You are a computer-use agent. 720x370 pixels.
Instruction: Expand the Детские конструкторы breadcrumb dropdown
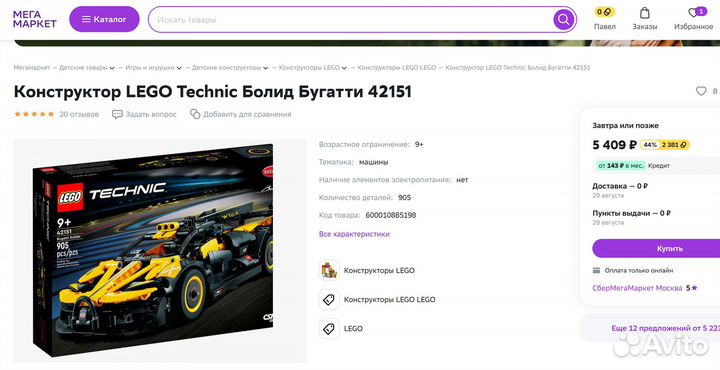click(265, 68)
